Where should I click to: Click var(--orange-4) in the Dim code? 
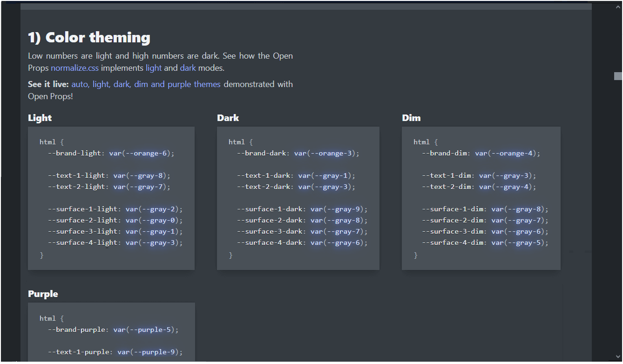(x=508, y=153)
